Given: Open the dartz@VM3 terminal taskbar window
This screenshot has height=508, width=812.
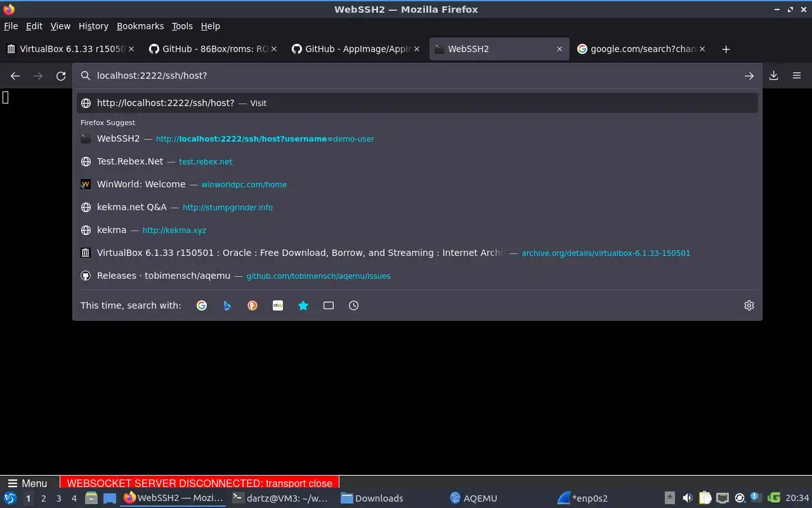Looking at the screenshot, I should tap(280, 498).
